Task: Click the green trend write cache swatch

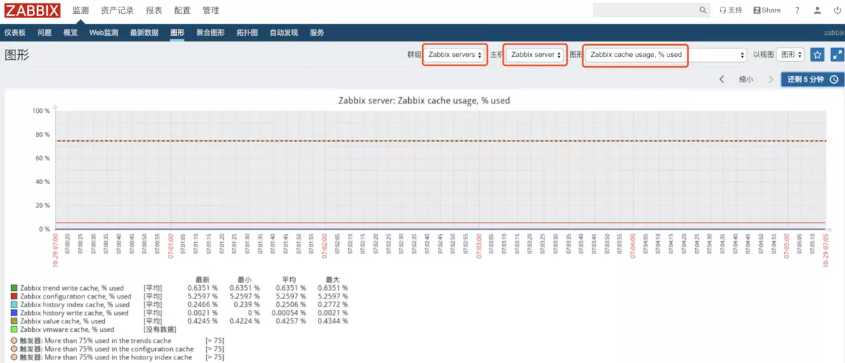Action: (x=14, y=288)
